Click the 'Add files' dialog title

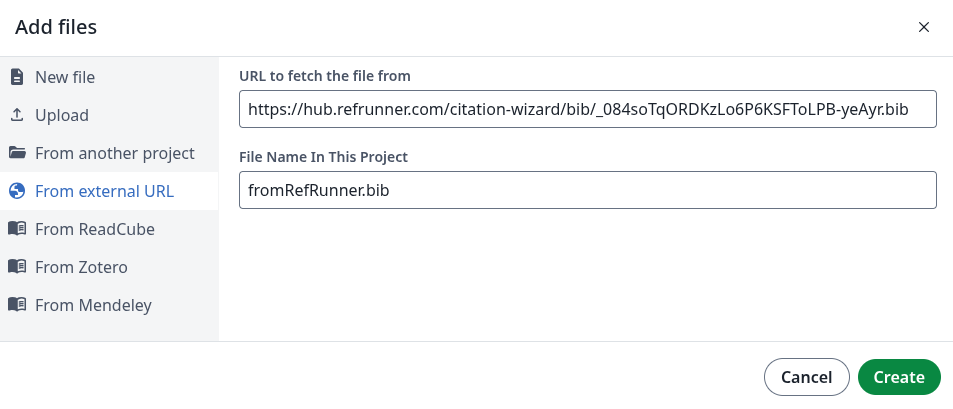[56, 27]
